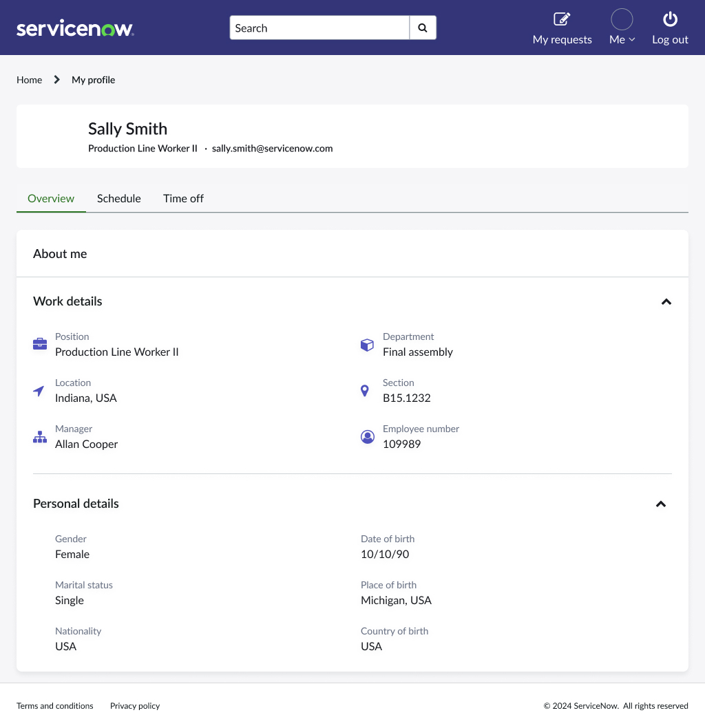
Task: Collapse the Work details section
Action: (666, 302)
